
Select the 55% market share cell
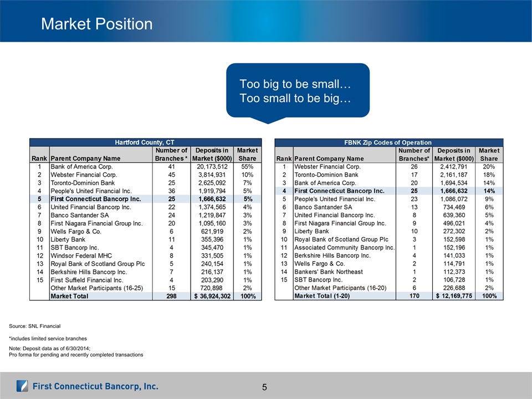pyautogui.click(x=247, y=166)
